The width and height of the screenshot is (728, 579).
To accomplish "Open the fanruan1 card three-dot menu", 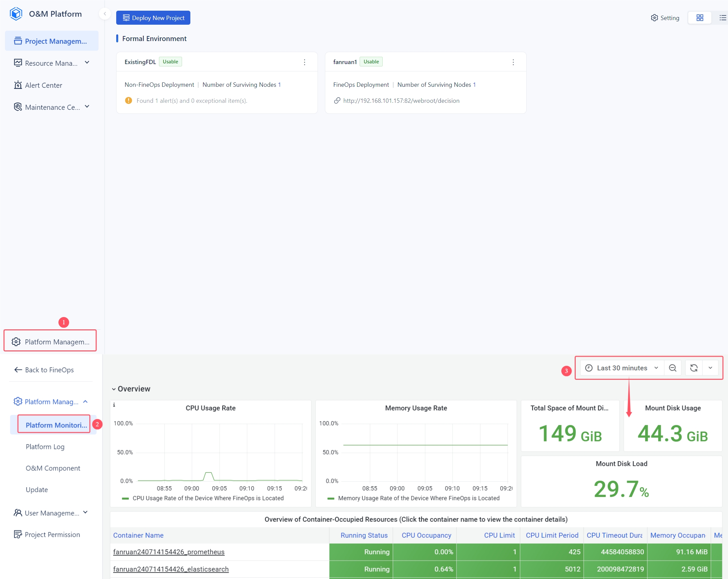I will pos(513,62).
